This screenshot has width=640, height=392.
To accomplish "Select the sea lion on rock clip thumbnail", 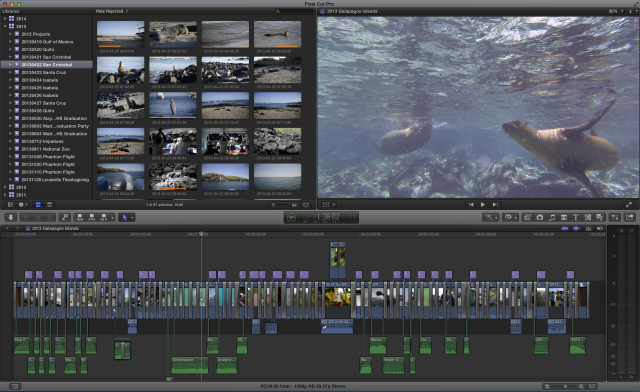I will click(120, 70).
